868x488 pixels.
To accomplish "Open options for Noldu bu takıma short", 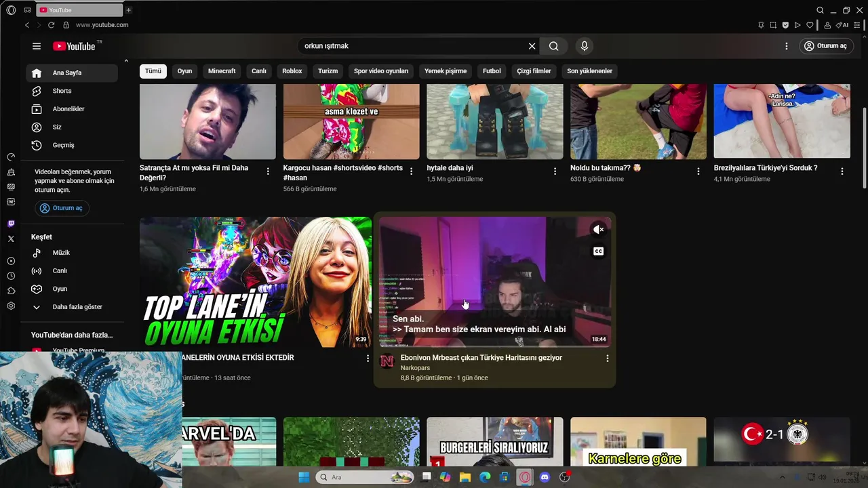I will pyautogui.click(x=698, y=171).
